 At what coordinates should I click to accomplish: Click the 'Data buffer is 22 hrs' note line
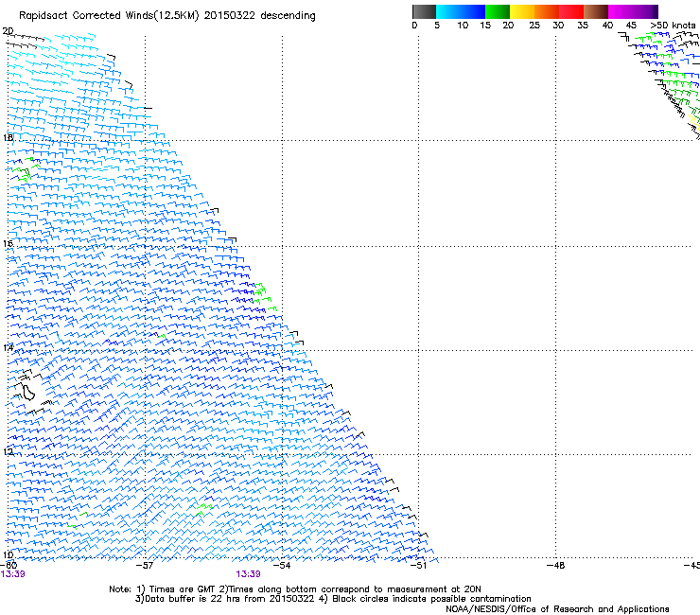click(x=333, y=599)
